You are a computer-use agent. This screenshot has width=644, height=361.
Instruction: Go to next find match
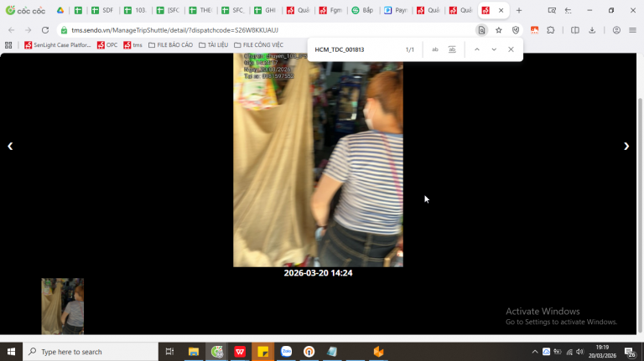pyautogui.click(x=494, y=49)
